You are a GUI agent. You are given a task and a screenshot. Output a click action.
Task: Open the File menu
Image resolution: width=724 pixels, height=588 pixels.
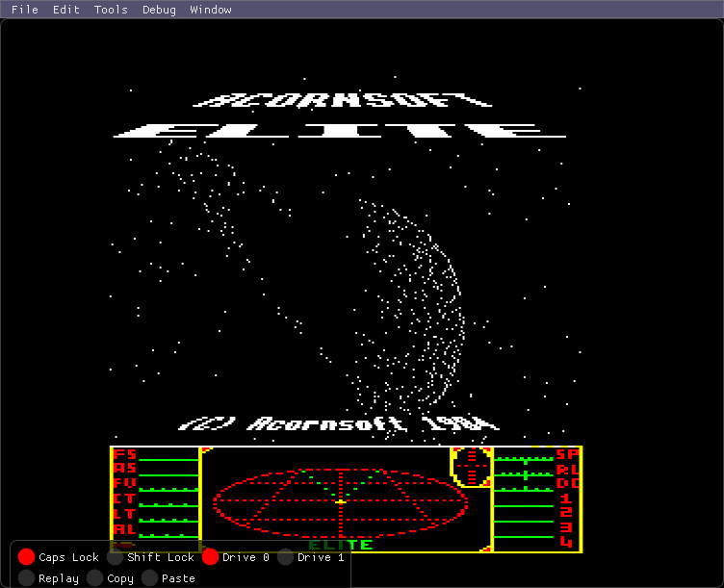tap(25, 10)
